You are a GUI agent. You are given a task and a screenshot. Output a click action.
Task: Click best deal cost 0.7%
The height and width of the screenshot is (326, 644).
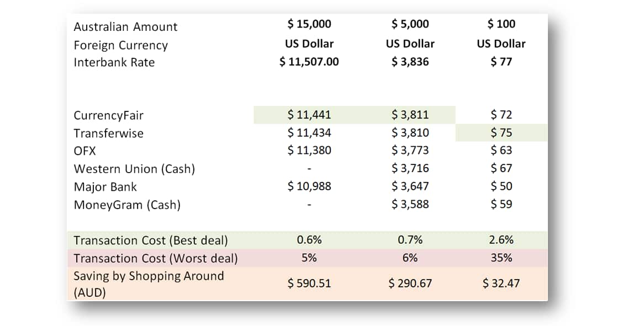coord(410,240)
